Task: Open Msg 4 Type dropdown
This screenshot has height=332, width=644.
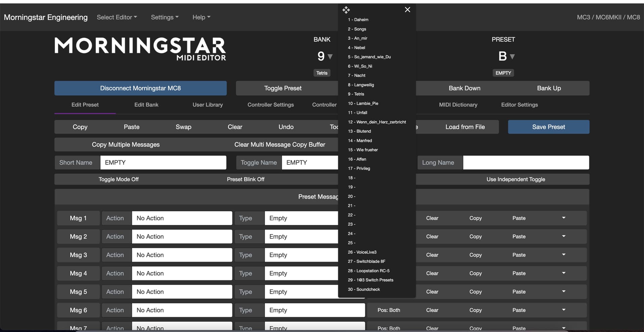Action: 302,273
